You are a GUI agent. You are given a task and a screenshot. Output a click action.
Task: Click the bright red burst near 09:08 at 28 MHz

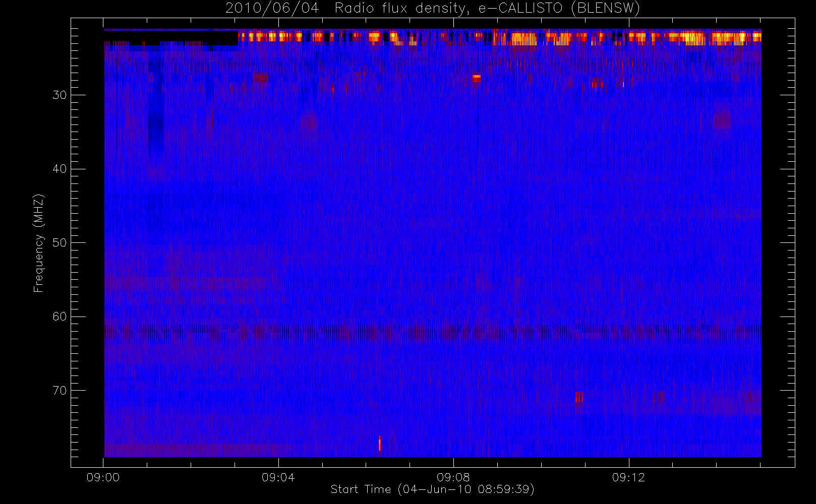[477, 79]
